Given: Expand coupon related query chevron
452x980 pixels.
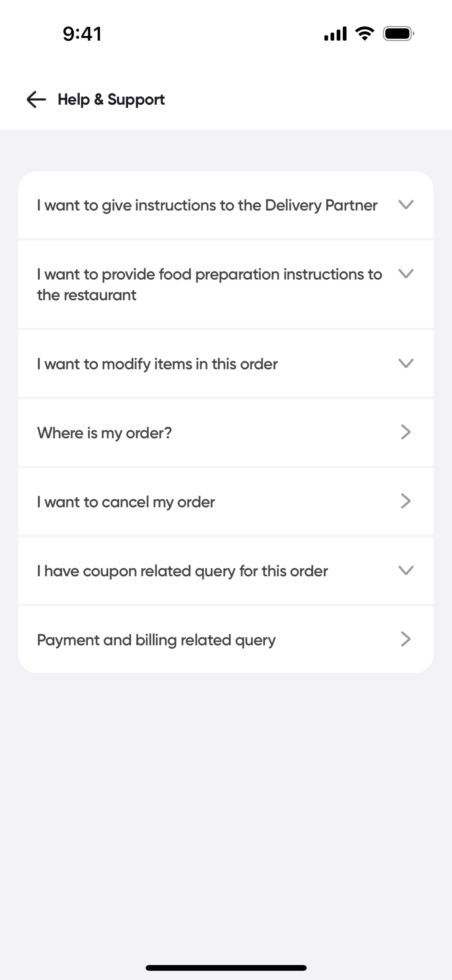Looking at the screenshot, I should pos(406,570).
